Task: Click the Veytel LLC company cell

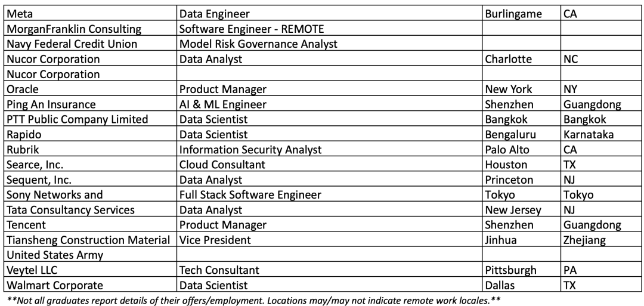Action: (x=91, y=270)
